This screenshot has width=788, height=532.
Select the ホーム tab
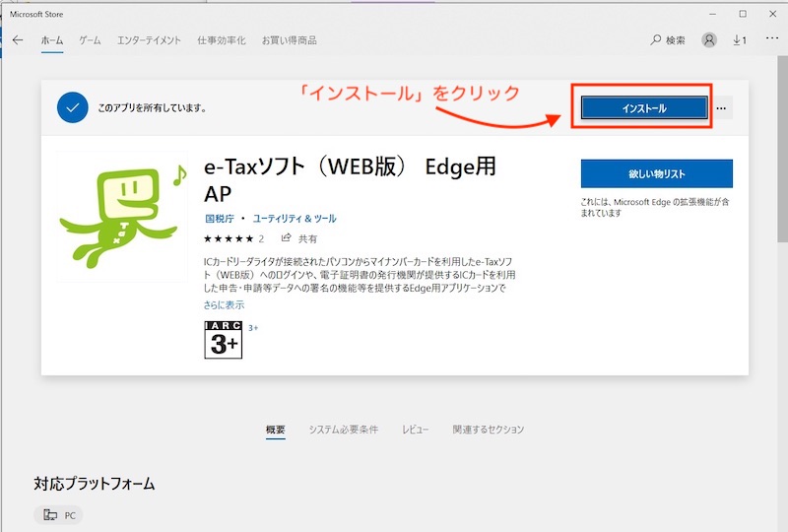point(52,40)
